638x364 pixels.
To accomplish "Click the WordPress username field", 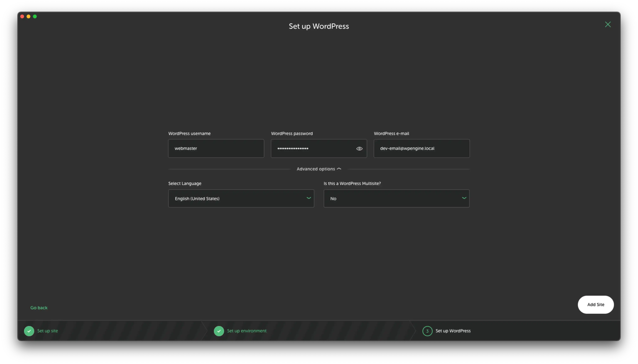I will point(216,148).
